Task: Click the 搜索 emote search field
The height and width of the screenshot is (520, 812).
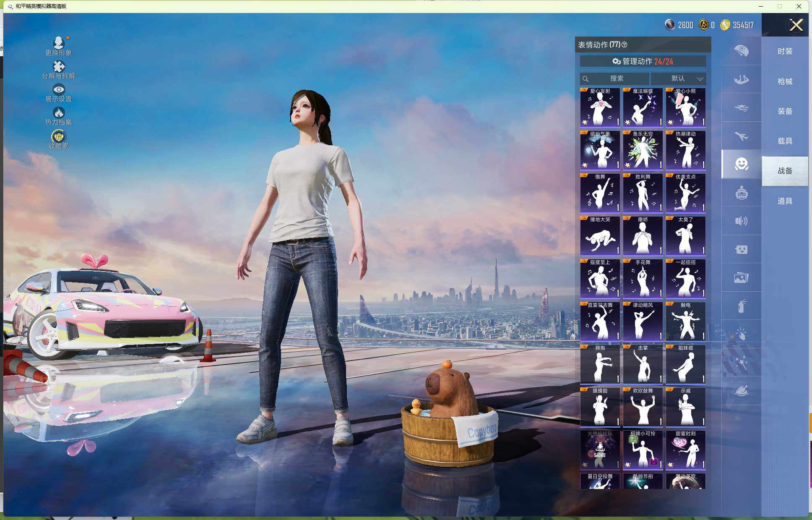Action: [x=615, y=78]
